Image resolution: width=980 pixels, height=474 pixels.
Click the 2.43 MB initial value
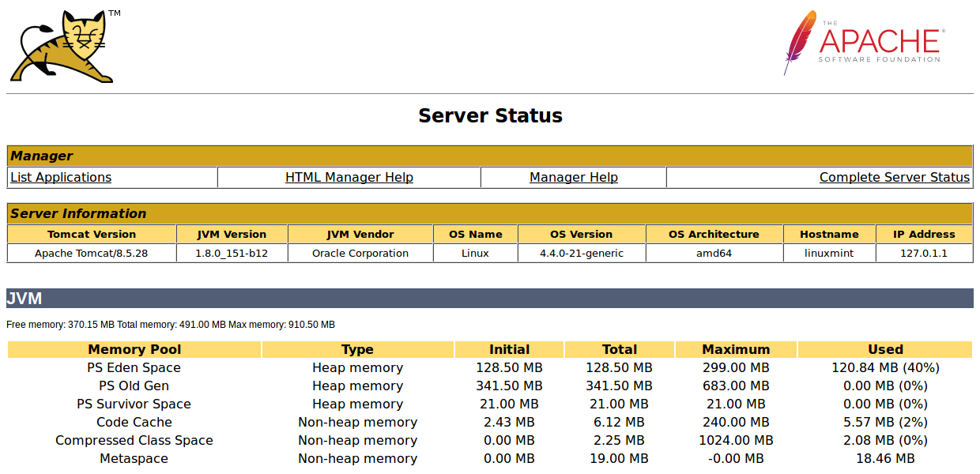pos(510,423)
